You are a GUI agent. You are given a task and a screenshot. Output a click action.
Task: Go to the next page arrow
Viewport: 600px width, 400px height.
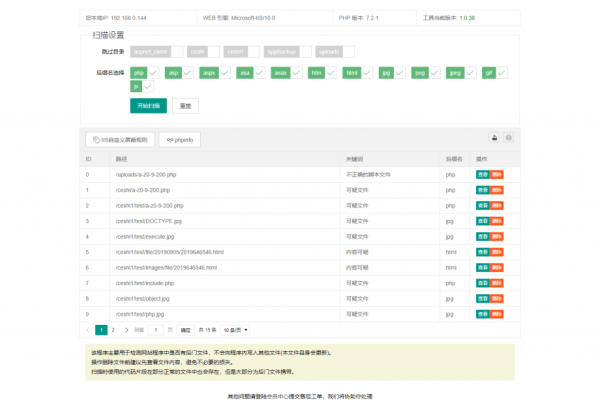click(125, 329)
